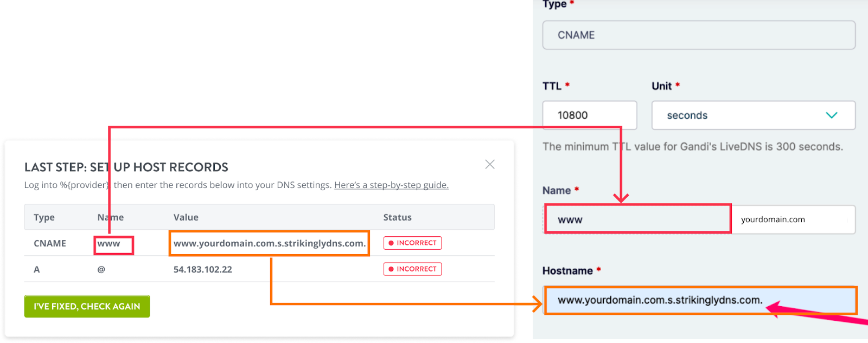The image size is (868, 343).
Task: Click the Type column header in table
Action: [44, 217]
